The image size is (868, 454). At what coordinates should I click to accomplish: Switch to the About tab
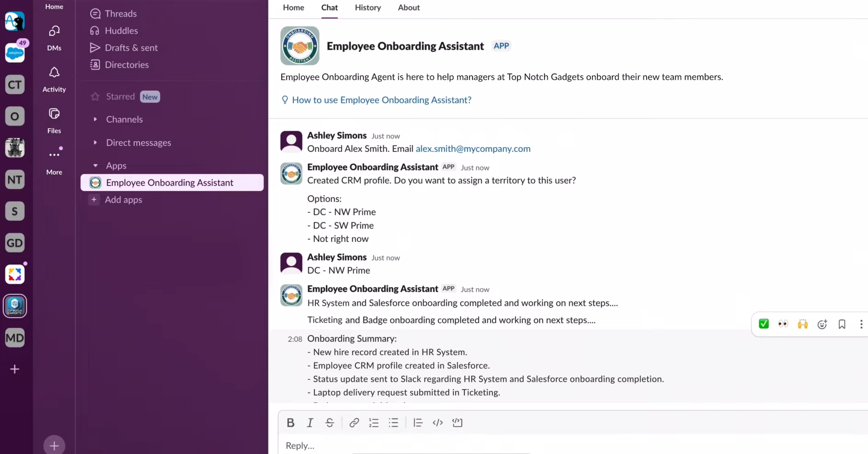pyautogui.click(x=409, y=8)
